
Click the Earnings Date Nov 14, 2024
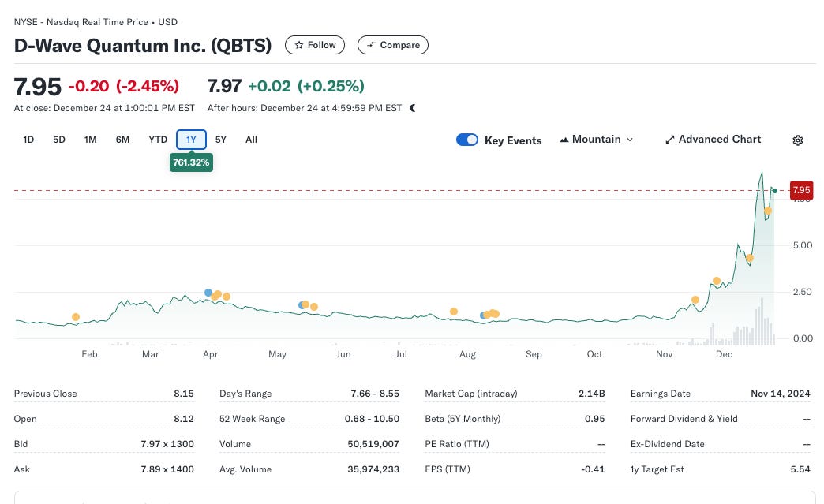tap(781, 394)
